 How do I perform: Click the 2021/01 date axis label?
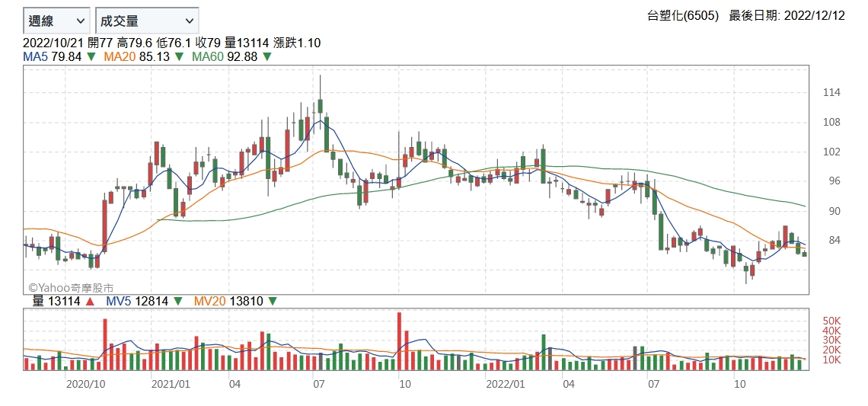tap(171, 383)
